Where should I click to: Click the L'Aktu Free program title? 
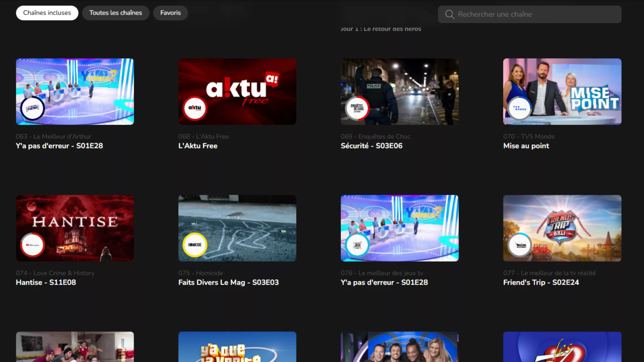198,146
